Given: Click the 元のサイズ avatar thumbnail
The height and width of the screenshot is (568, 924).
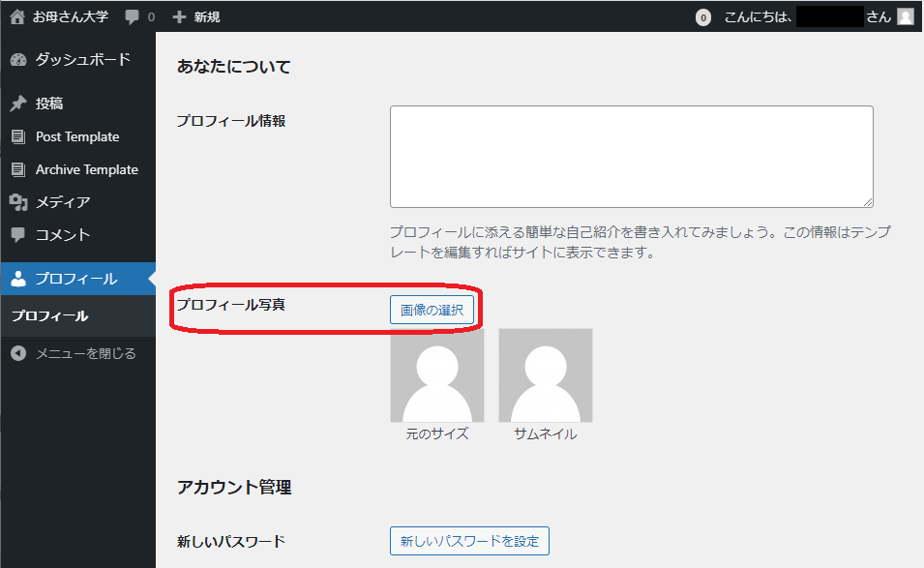Looking at the screenshot, I should [437, 375].
